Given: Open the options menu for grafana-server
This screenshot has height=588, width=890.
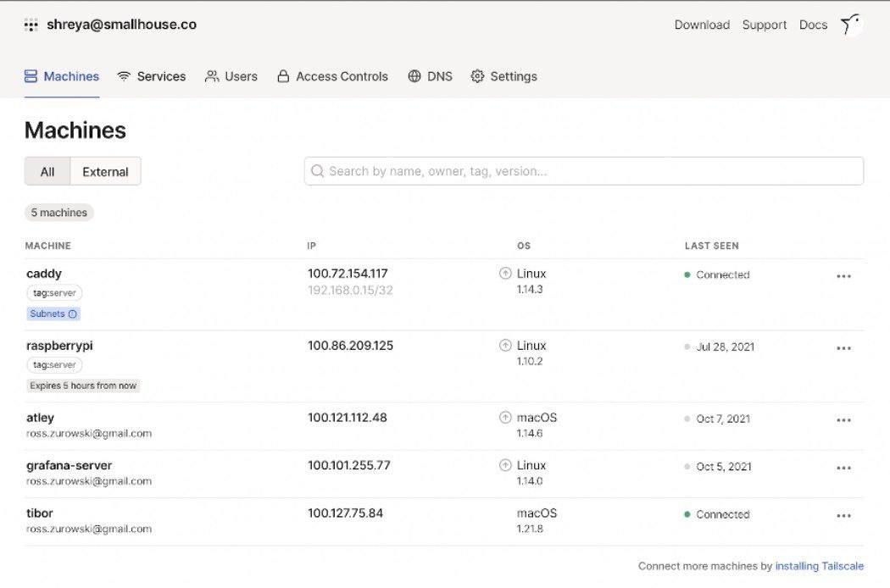Looking at the screenshot, I should pos(844,467).
